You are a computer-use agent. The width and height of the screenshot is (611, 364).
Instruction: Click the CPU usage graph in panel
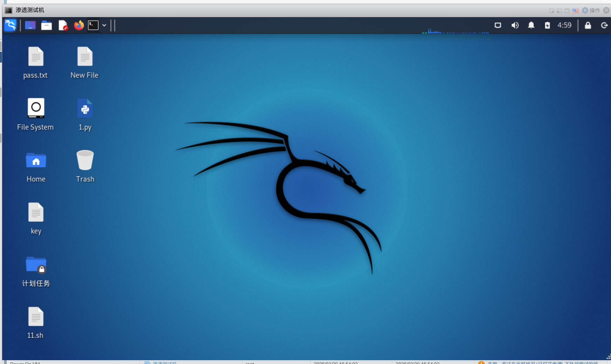[x=455, y=31]
